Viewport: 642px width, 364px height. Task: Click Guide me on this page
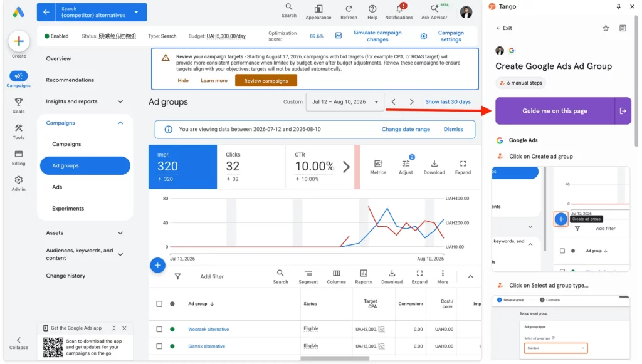pyautogui.click(x=555, y=111)
